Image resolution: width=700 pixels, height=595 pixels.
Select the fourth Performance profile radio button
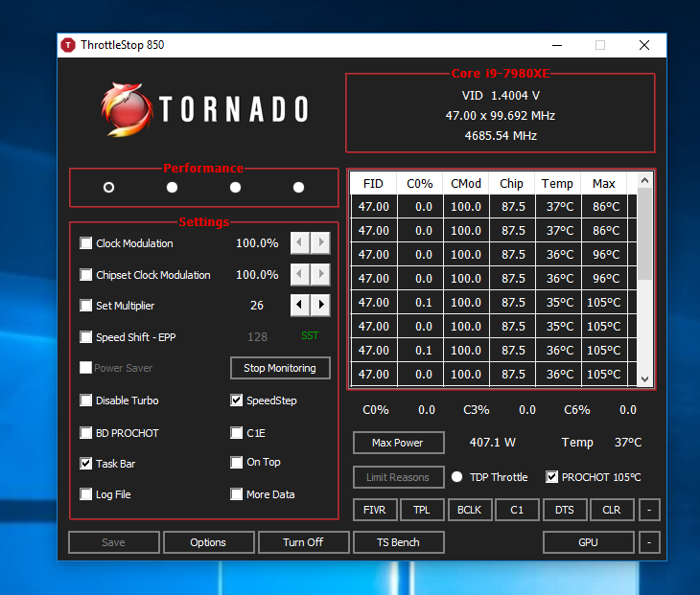coord(298,188)
